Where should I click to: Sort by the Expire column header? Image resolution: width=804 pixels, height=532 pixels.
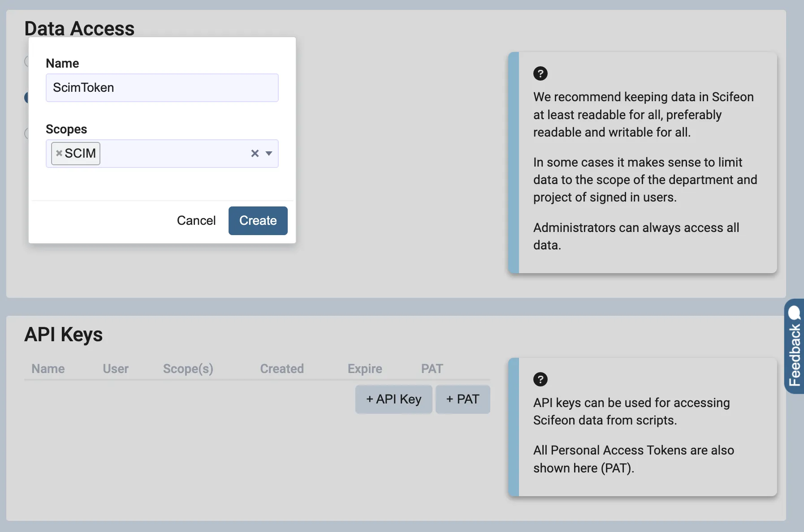(x=364, y=369)
